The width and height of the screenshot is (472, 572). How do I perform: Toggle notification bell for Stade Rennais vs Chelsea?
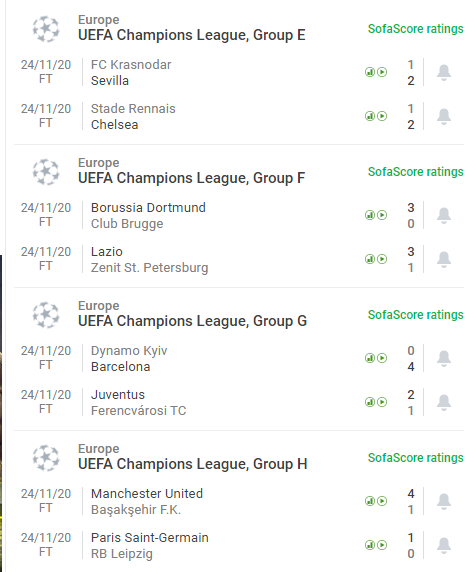444,116
